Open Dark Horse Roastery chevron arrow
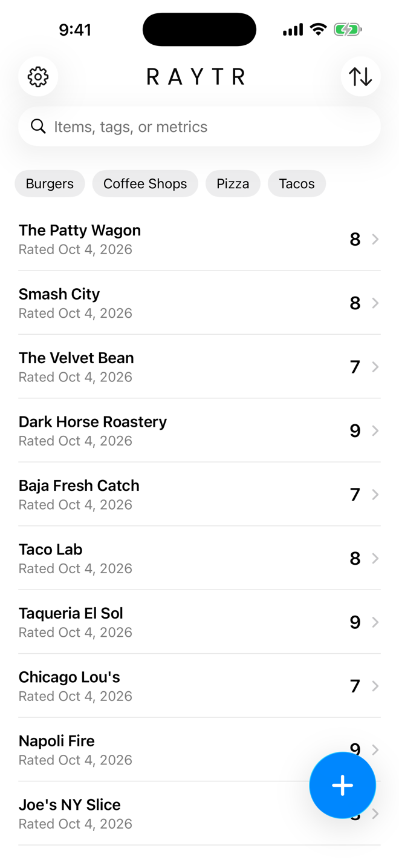Viewport: 399px width, 868px height. point(375,430)
